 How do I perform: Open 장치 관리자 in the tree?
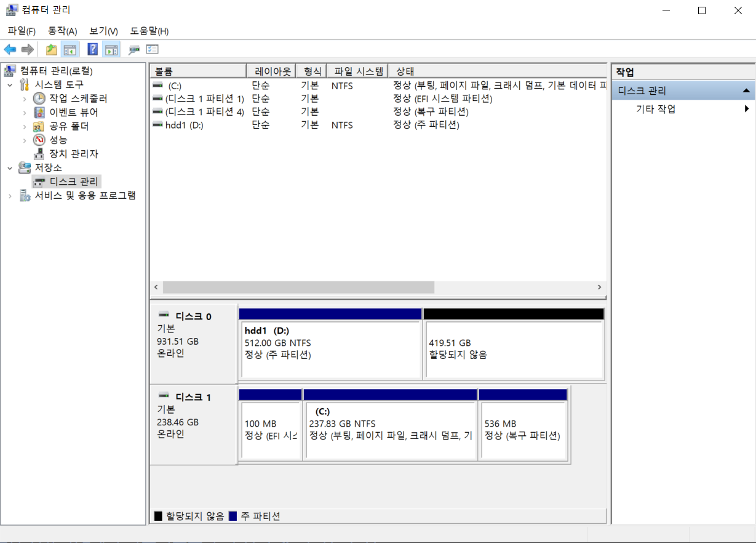click(73, 154)
